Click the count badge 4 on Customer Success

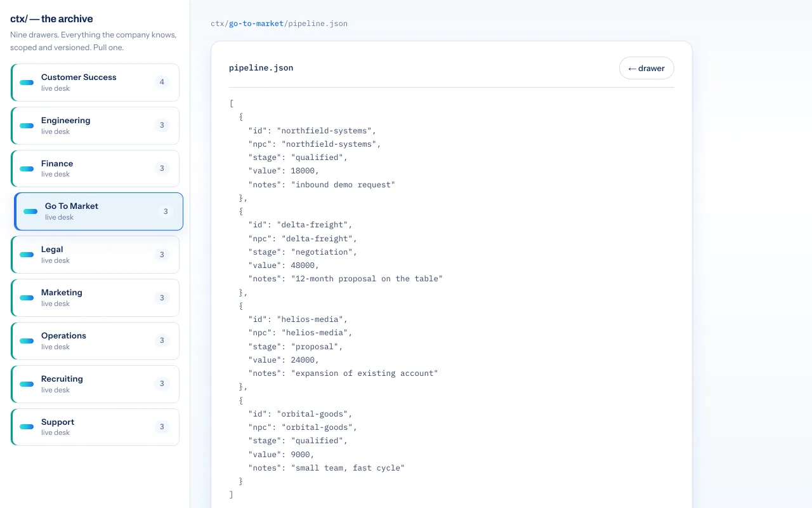click(162, 83)
